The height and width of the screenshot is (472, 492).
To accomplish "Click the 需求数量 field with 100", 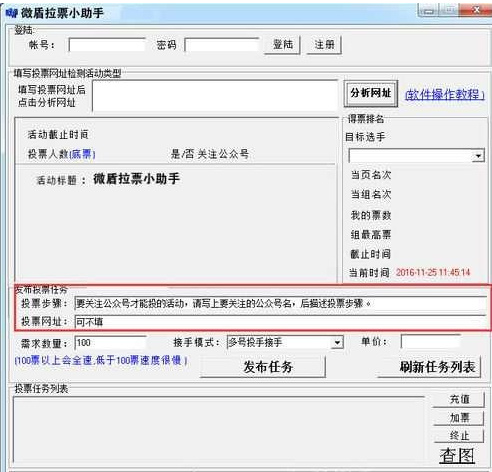I will coord(111,343).
